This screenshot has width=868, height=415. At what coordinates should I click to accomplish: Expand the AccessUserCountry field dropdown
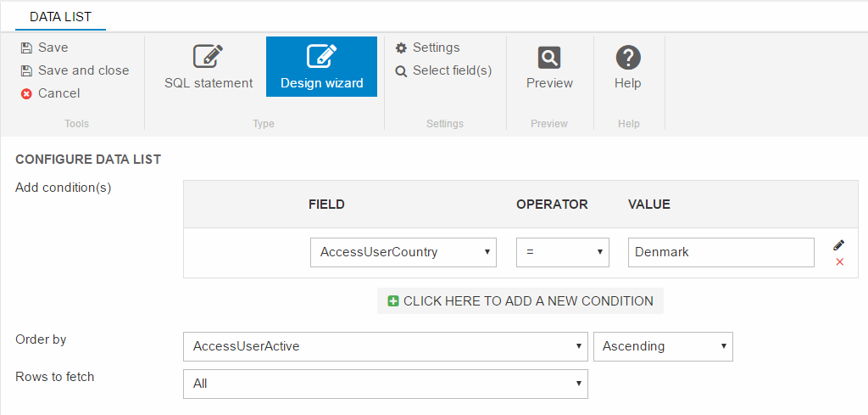point(403,252)
